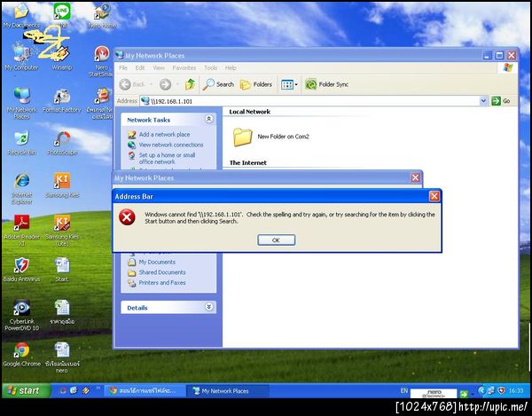This screenshot has width=532, height=416.
Task: Click View network connections link
Action: [171, 145]
